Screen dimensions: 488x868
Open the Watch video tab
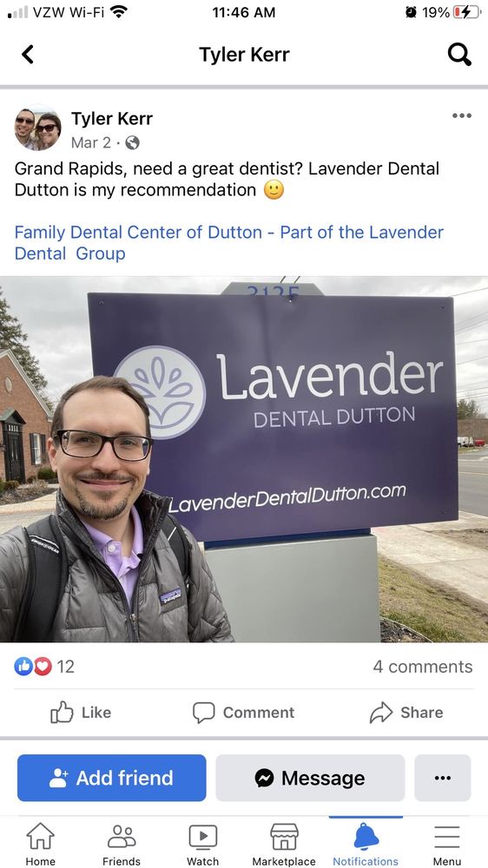(202, 845)
